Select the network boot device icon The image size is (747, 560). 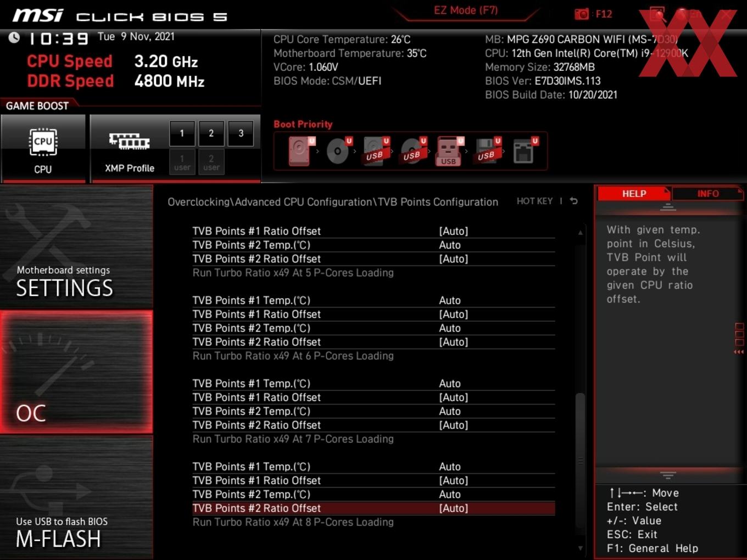click(525, 150)
